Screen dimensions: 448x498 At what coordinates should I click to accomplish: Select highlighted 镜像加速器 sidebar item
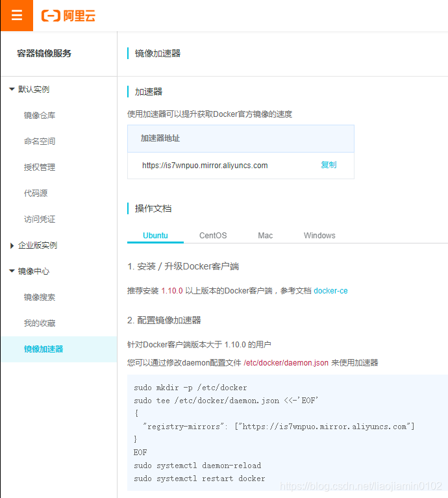click(x=59, y=349)
